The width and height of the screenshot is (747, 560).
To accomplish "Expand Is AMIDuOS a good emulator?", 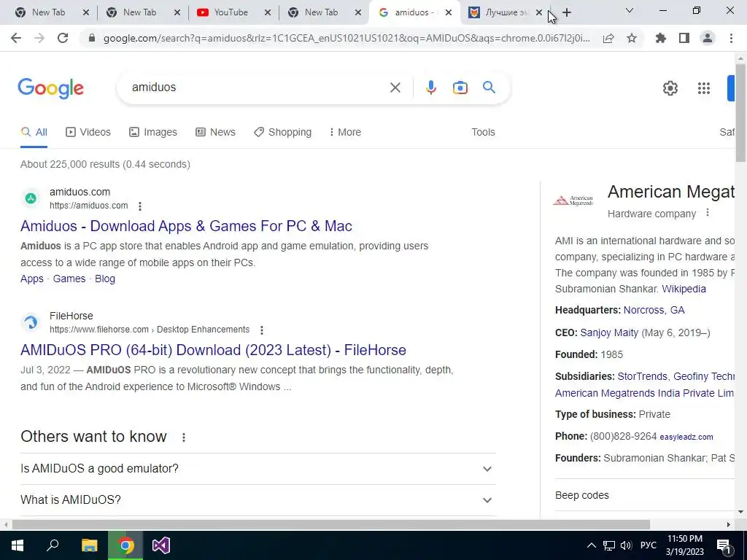I will point(258,469).
